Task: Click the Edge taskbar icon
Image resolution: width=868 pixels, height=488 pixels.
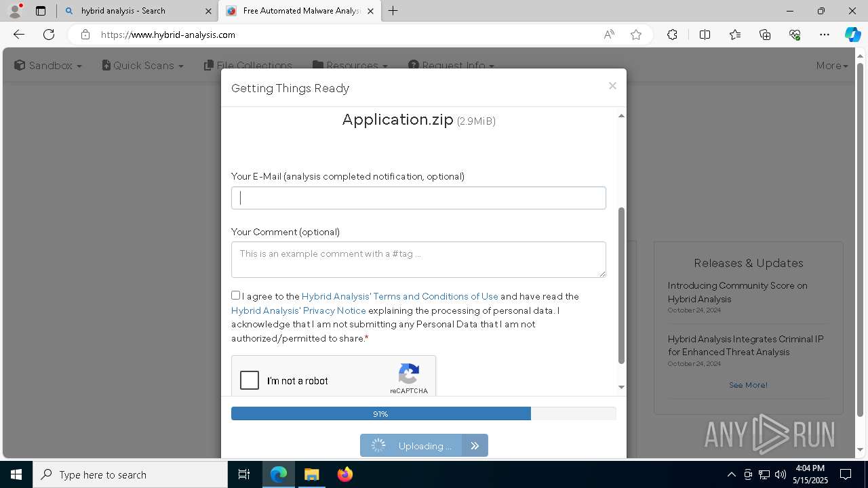Action: pyautogui.click(x=279, y=474)
